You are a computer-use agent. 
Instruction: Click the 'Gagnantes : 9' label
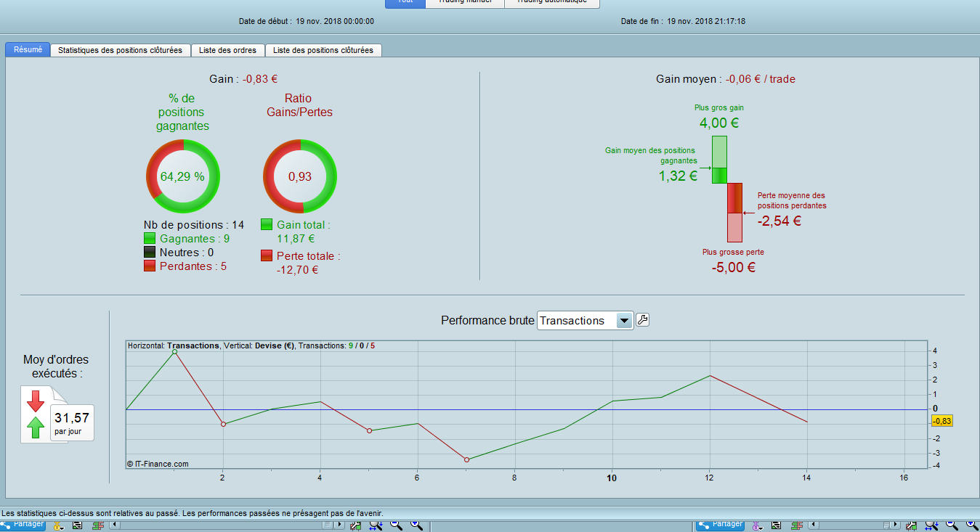pyautogui.click(x=195, y=238)
